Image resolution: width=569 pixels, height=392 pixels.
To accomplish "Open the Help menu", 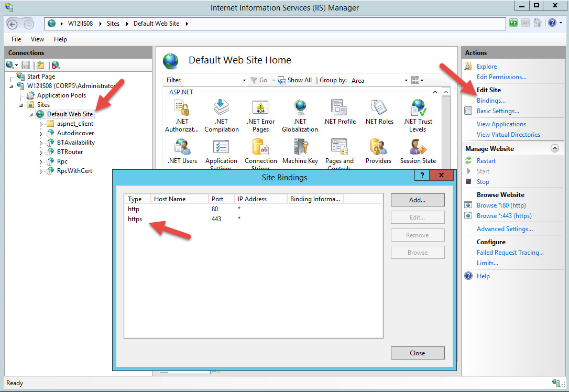I will point(60,39).
